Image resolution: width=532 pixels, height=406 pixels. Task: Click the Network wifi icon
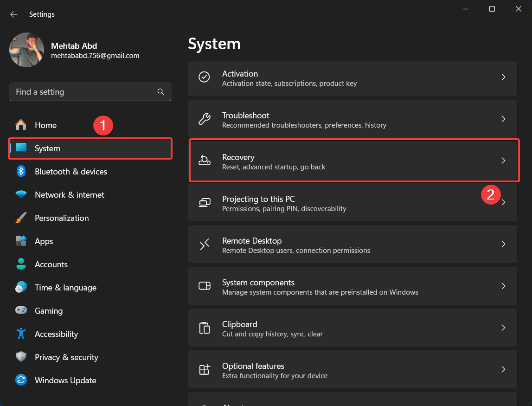21,194
